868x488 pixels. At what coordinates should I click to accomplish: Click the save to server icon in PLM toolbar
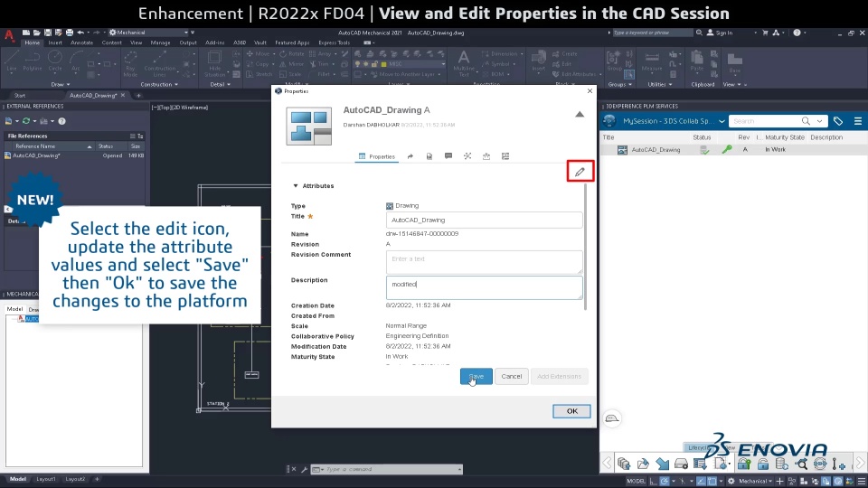pyautogui.click(x=624, y=464)
